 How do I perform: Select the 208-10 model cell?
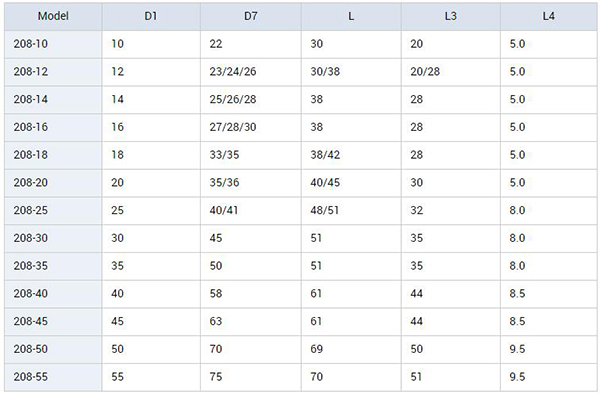pos(53,44)
